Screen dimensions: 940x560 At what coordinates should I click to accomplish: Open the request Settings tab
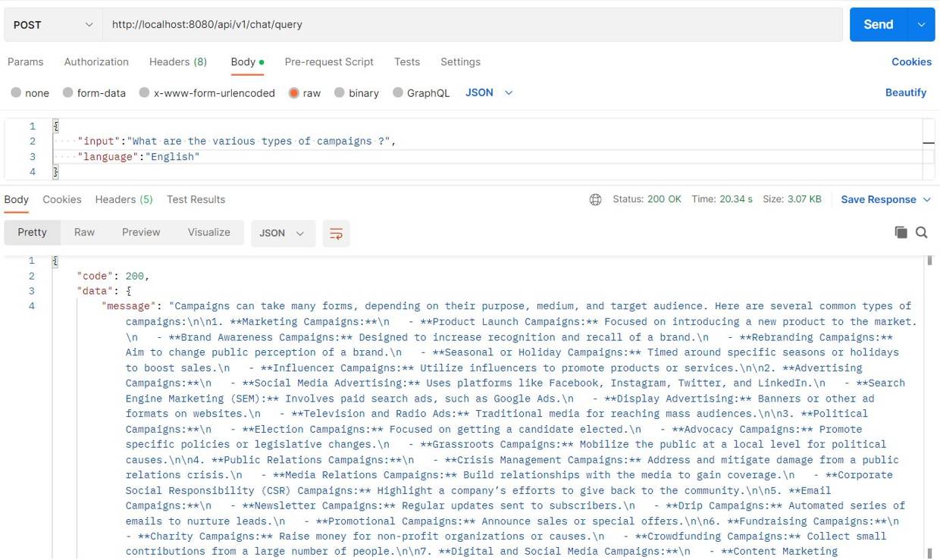tap(460, 62)
